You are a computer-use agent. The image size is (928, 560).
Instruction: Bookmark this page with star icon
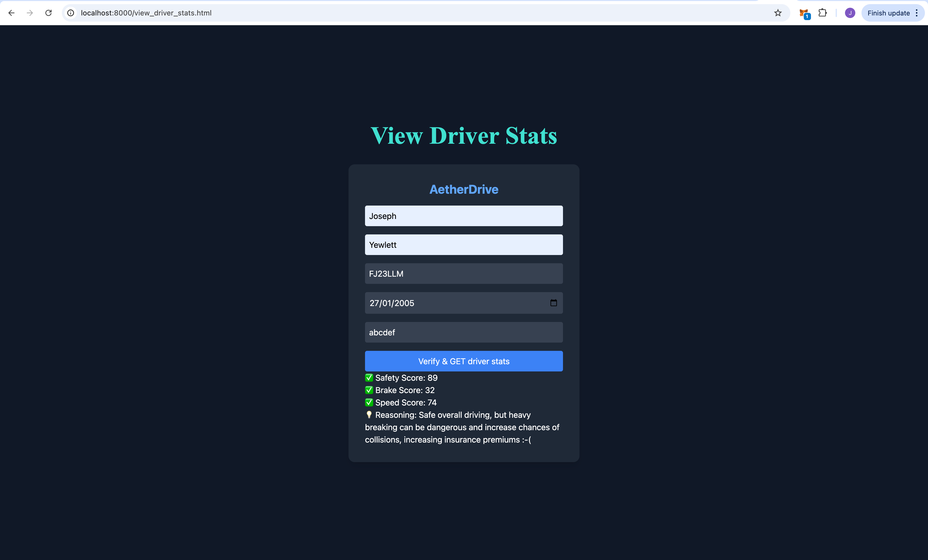778,13
